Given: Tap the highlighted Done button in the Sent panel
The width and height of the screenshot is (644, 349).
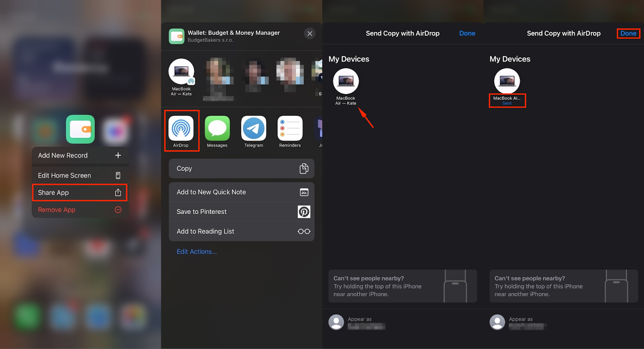Looking at the screenshot, I should (x=628, y=33).
